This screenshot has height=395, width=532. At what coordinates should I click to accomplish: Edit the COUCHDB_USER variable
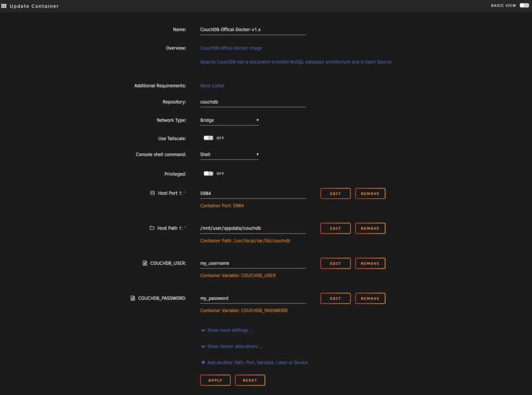[x=335, y=264]
